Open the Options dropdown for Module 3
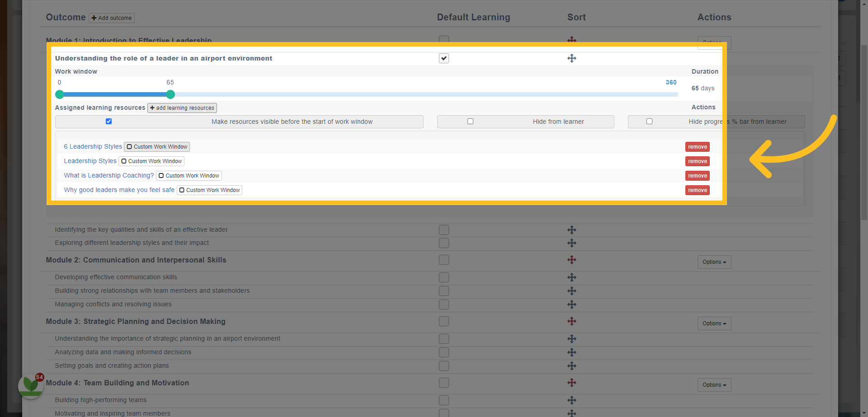The width and height of the screenshot is (868, 417). pos(714,323)
